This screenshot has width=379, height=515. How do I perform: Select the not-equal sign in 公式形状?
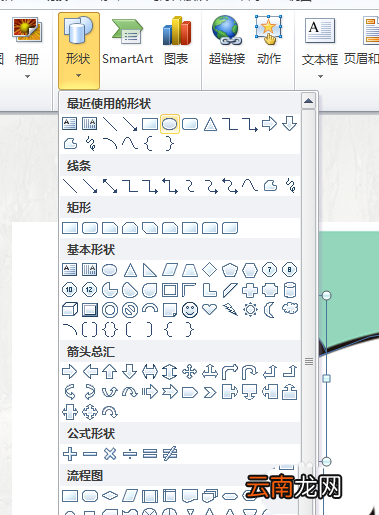(170, 454)
